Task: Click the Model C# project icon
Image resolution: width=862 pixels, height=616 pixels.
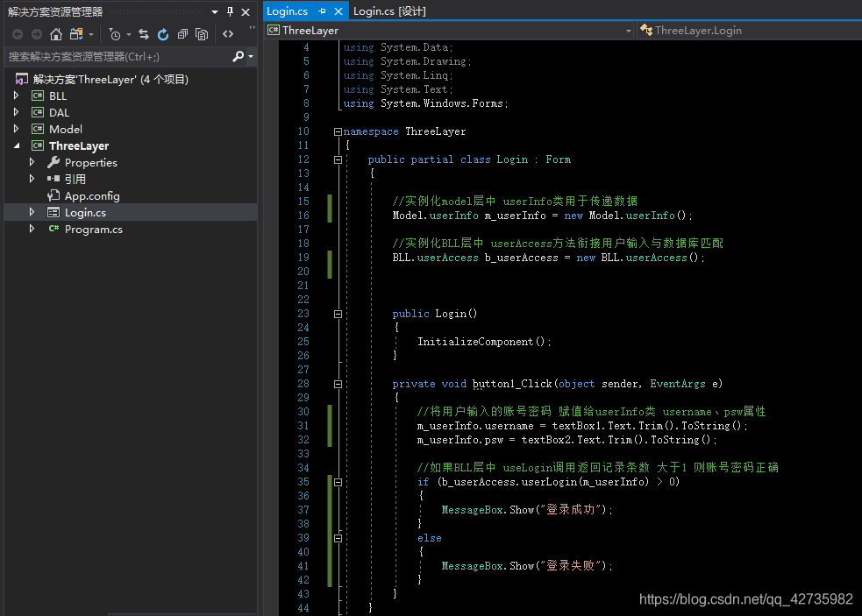Action: (x=38, y=129)
